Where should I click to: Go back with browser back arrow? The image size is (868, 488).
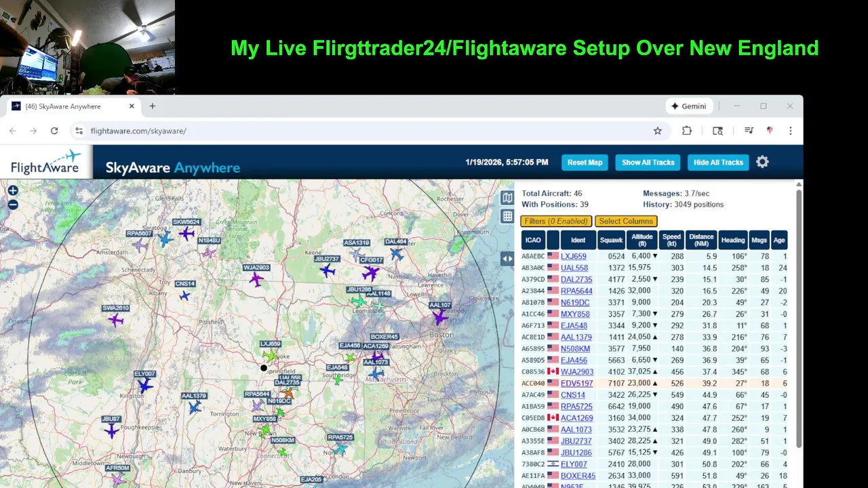14,131
